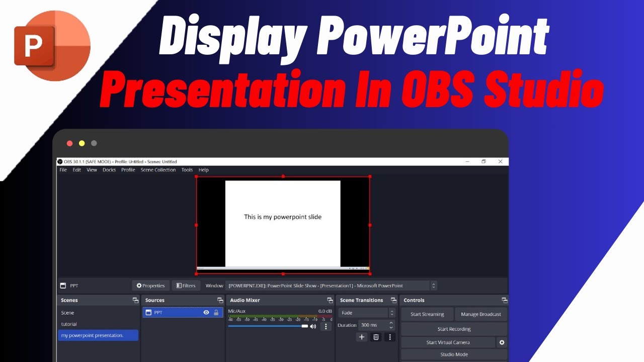Mute the Mic/Aux speaker icon
644x362 pixels.
[x=313, y=326]
